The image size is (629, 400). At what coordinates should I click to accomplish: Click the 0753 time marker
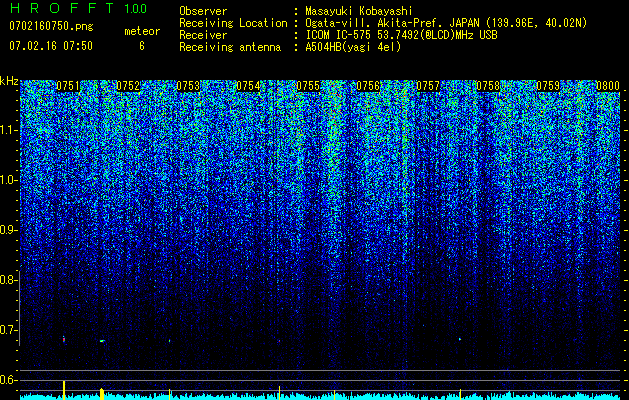point(188,86)
